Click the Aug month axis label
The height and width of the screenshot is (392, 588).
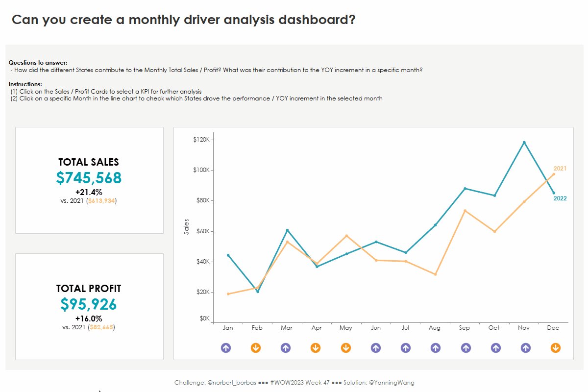pos(435,328)
